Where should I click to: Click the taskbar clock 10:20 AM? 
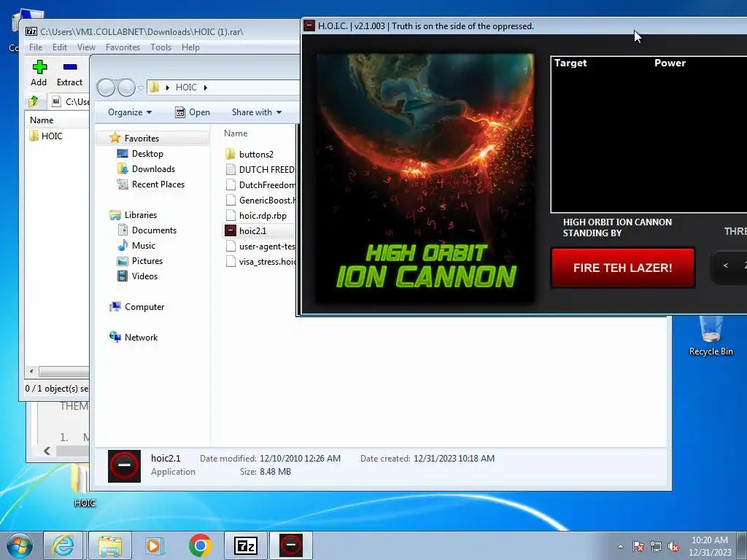coord(709,540)
